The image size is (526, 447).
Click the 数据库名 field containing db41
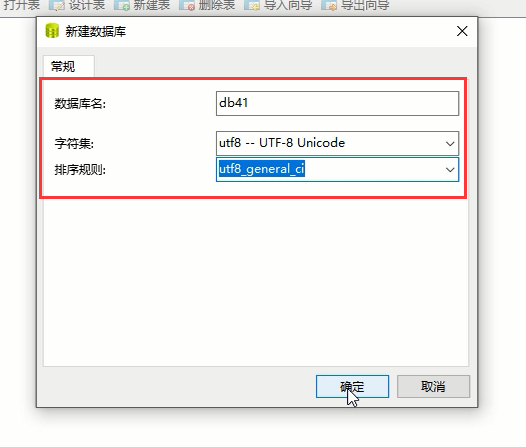tap(337, 103)
